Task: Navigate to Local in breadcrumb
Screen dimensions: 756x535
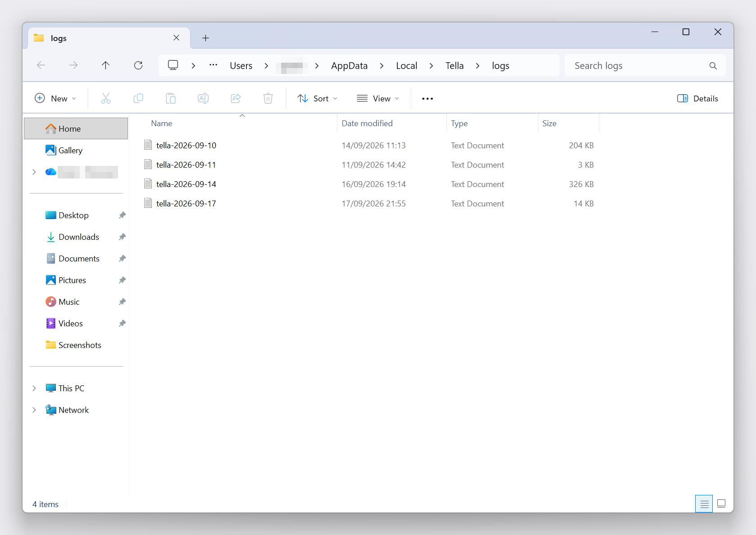Action: tap(407, 66)
